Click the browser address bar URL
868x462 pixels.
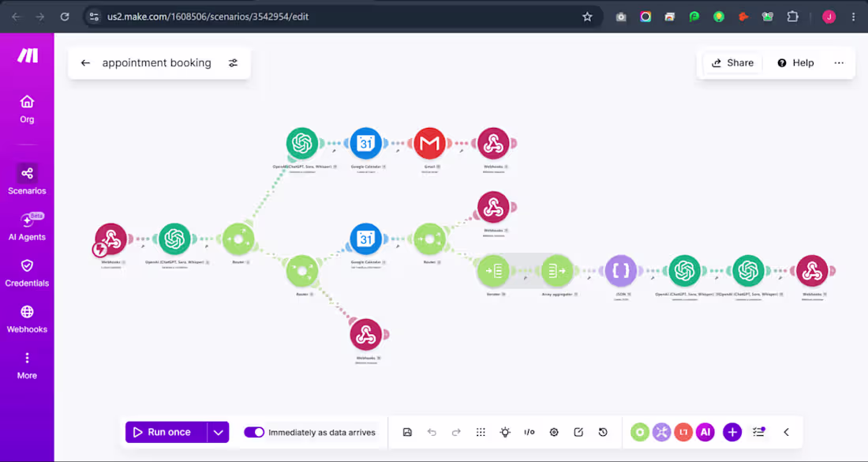click(x=208, y=17)
